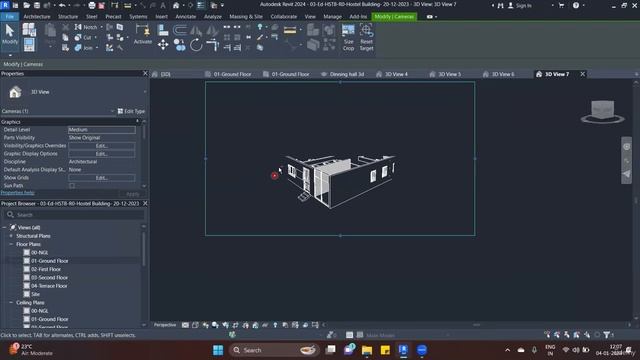
Task: Toggle the Sun Path checkbox
Action: (x=72, y=186)
